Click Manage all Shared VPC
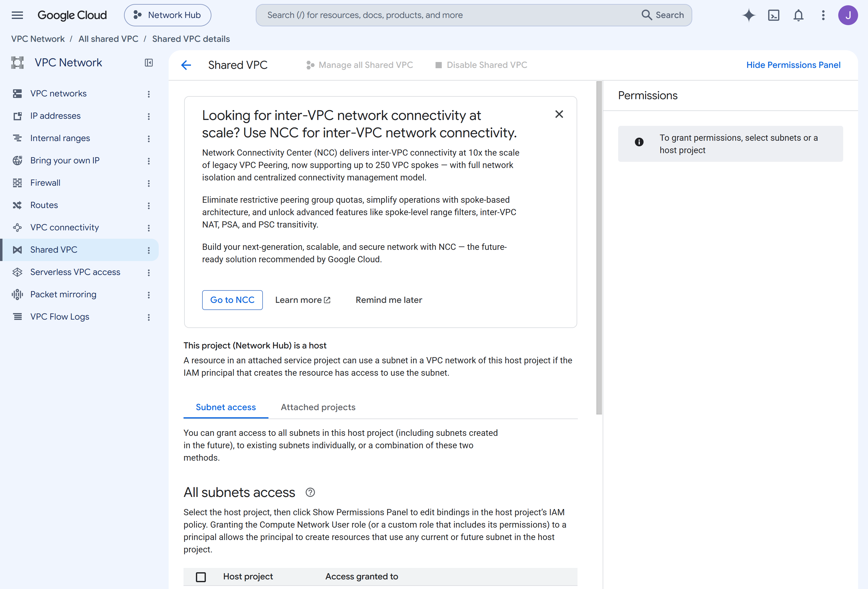This screenshot has height=589, width=868. click(359, 65)
